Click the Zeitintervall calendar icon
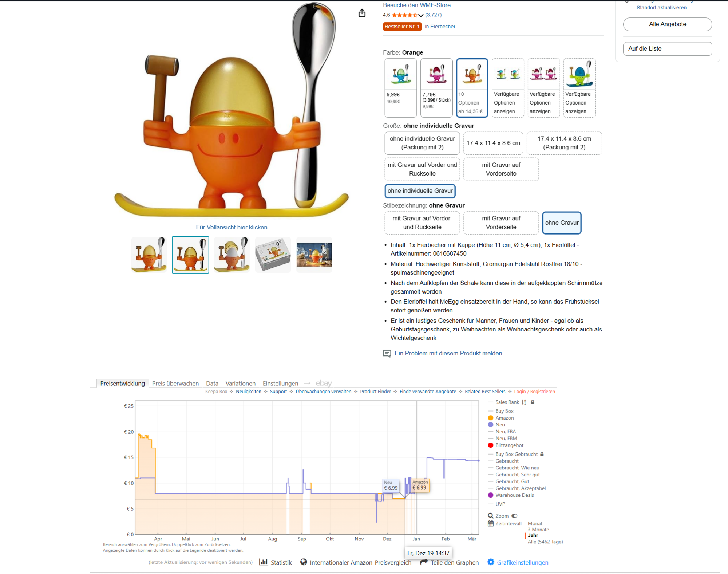The image size is (728, 574). click(491, 523)
